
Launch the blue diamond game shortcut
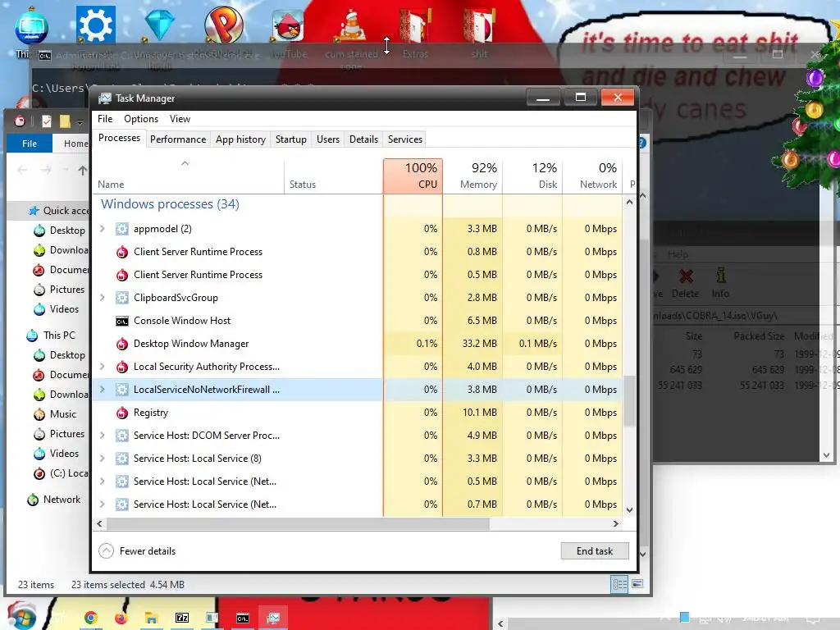click(x=160, y=25)
